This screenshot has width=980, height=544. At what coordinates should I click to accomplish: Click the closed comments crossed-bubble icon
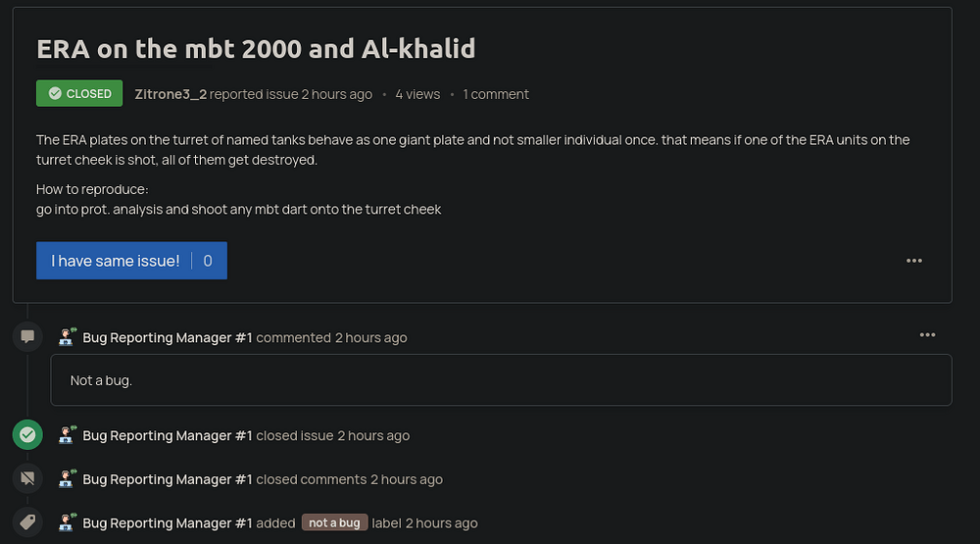tap(27, 478)
